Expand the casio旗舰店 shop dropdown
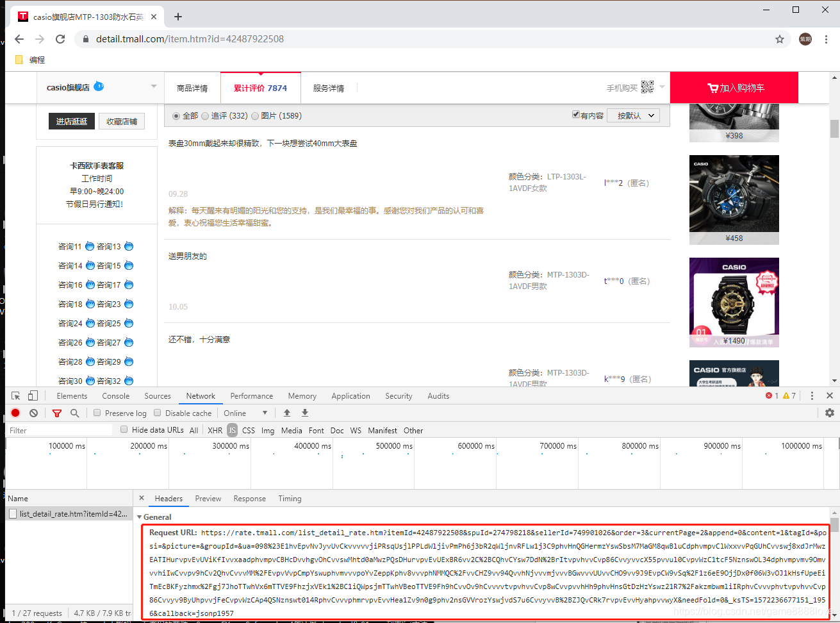 coord(154,87)
